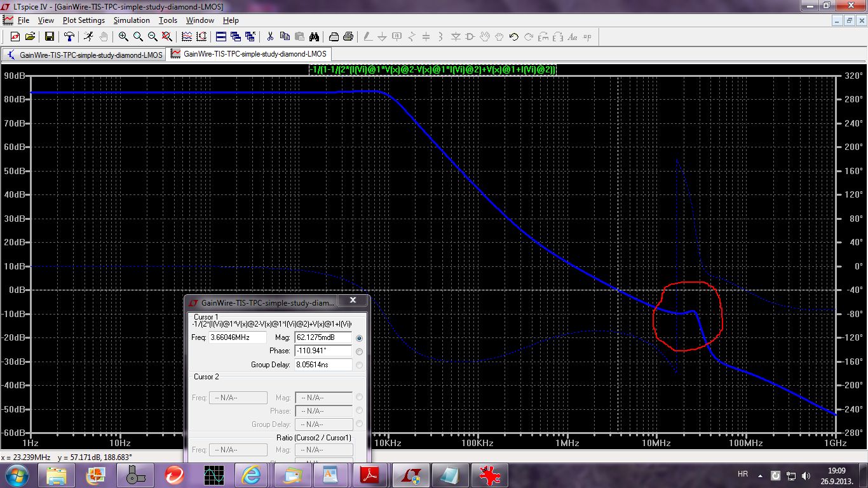Open Windows Explorer from the taskbar

56,475
